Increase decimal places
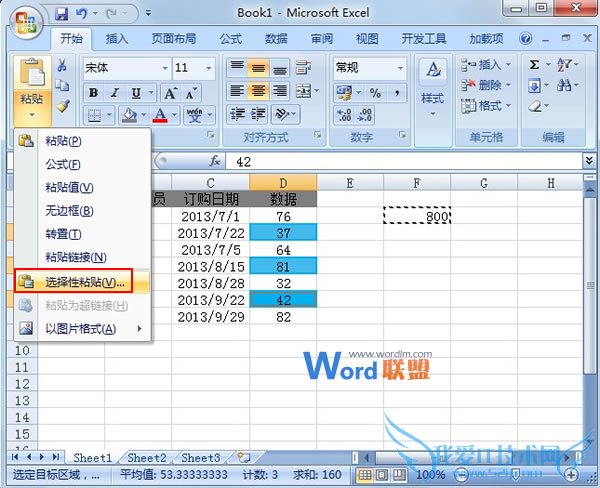Image resolution: width=600 pixels, height=488 pixels. point(344,115)
